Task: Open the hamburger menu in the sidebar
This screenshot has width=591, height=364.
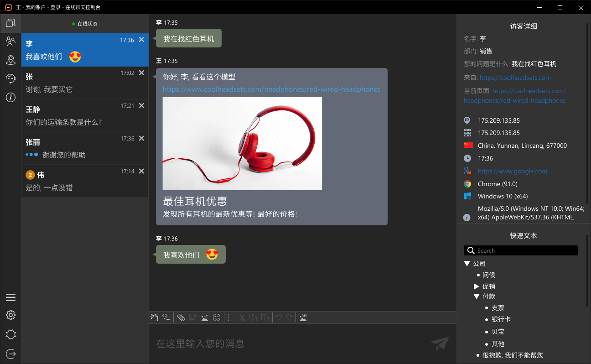Action: [10, 297]
